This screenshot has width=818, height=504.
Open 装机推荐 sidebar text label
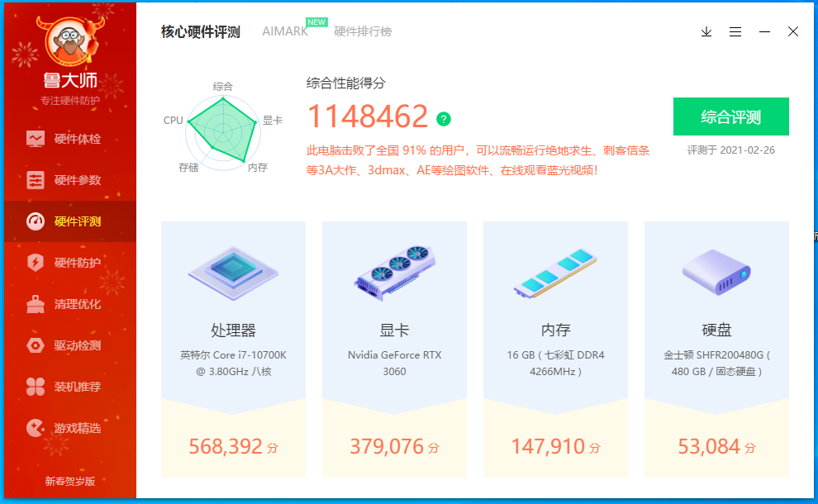click(x=78, y=387)
